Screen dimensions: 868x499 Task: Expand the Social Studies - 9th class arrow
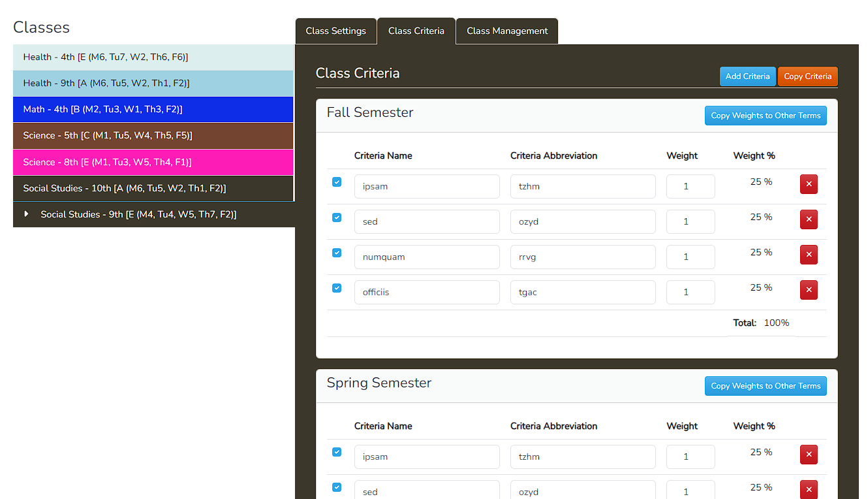coord(27,214)
